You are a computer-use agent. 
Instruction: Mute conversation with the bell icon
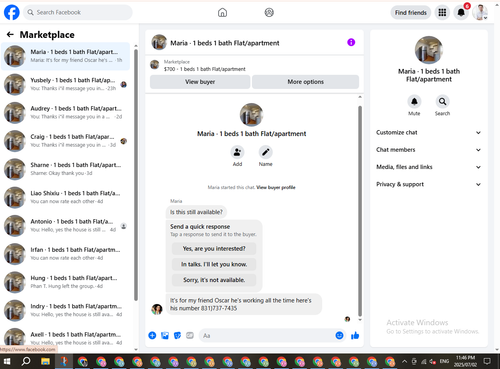click(414, 102)
